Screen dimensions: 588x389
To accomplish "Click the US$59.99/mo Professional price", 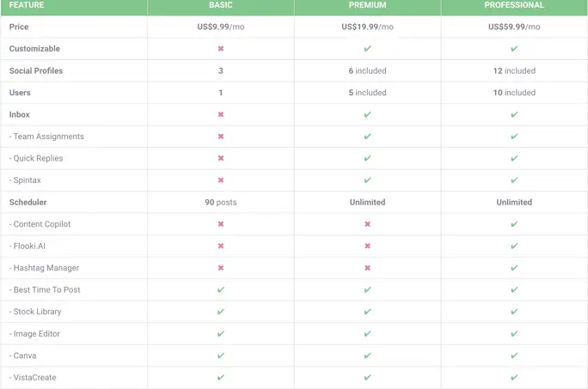I will [x=514, y=27].
